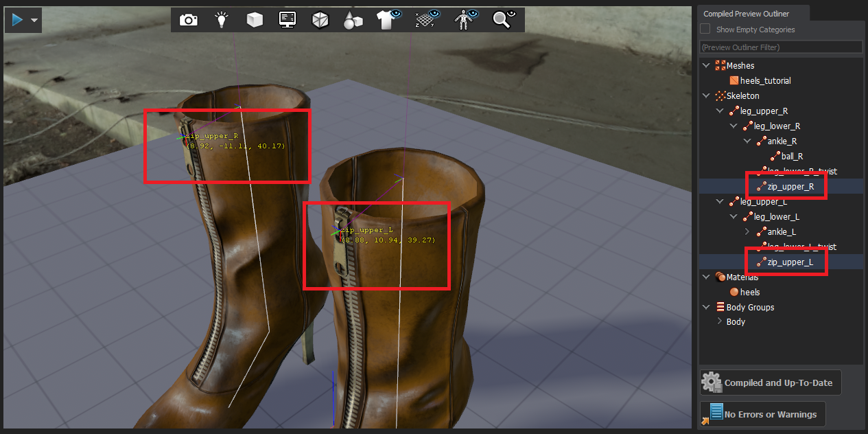This screenshot has width=868, height=434.
Task: Collapse the leg_lower_R bone node
Action: 734,126
